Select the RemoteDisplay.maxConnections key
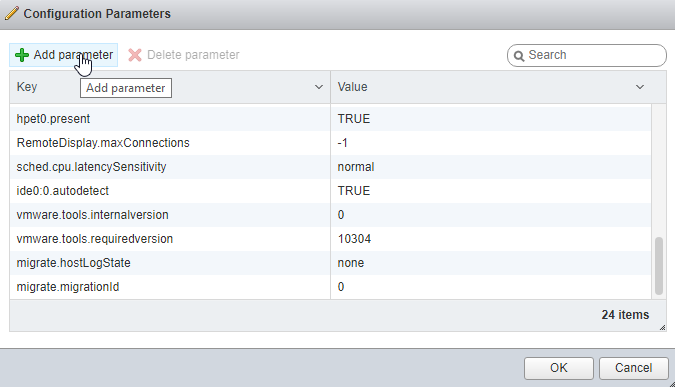Screen dimensions: 675x387 [x=103, y=143]
